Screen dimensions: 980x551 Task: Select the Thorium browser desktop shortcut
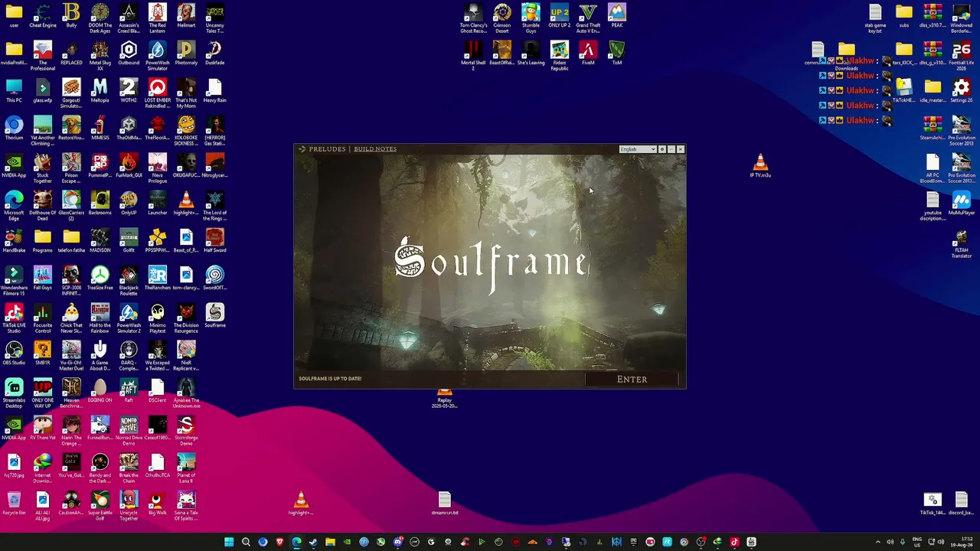(14, 129)
